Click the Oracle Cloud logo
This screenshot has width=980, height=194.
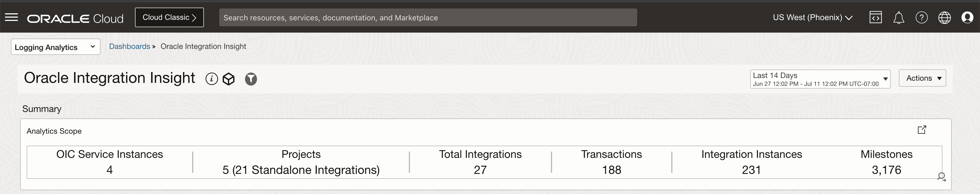(x=75, y=18)
